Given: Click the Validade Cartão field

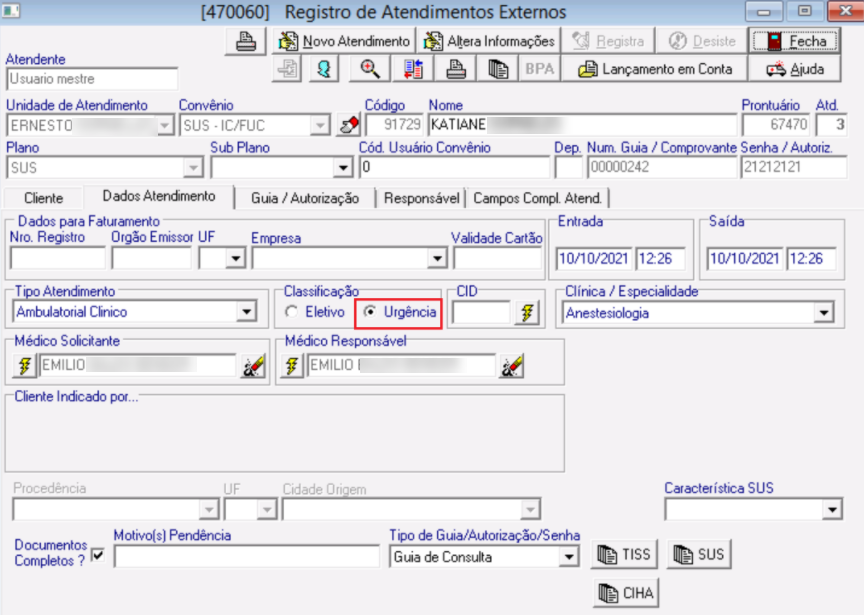Looking at the screenshot, I should pos(497,258).
